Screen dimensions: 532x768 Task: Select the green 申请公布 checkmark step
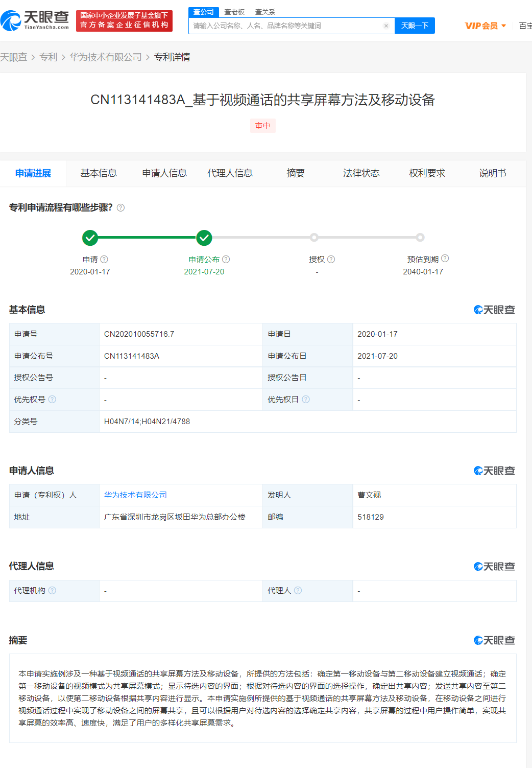[x=204, y=238]
